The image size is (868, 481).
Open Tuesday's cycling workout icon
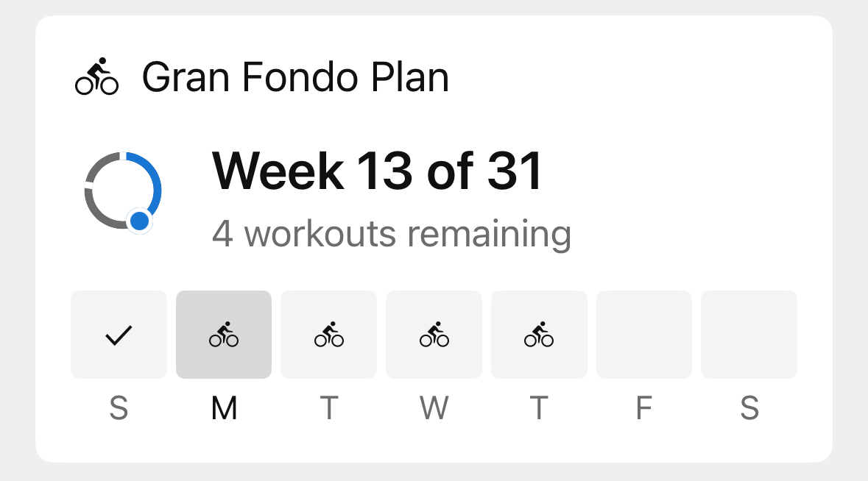[x=328, y=335]
